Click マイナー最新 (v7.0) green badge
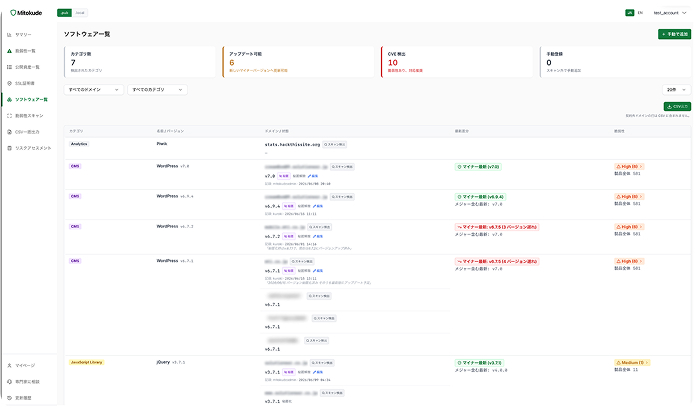696x411 pixels. [478, 167]
